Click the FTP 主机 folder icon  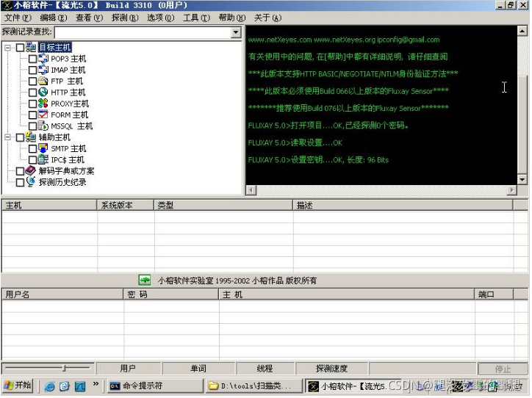[x=43, y=81]
